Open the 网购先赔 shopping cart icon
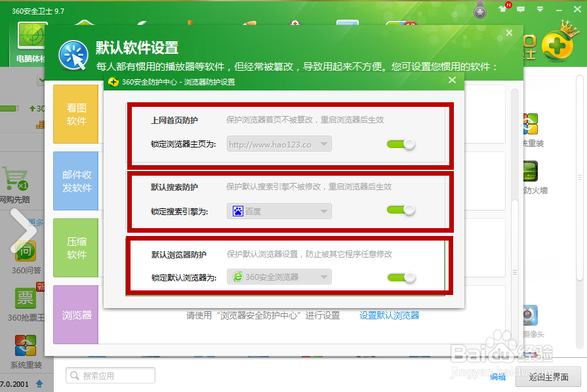 point(16,179)
